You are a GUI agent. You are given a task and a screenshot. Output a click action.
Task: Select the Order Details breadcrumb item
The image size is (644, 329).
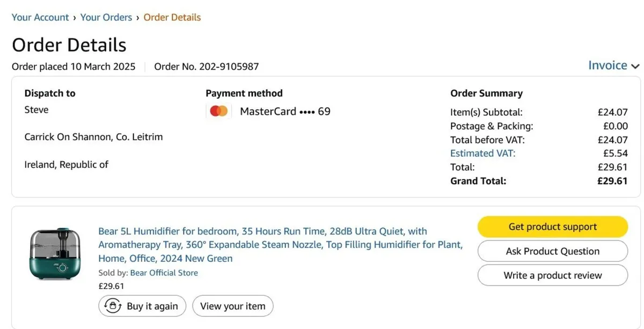172,17
